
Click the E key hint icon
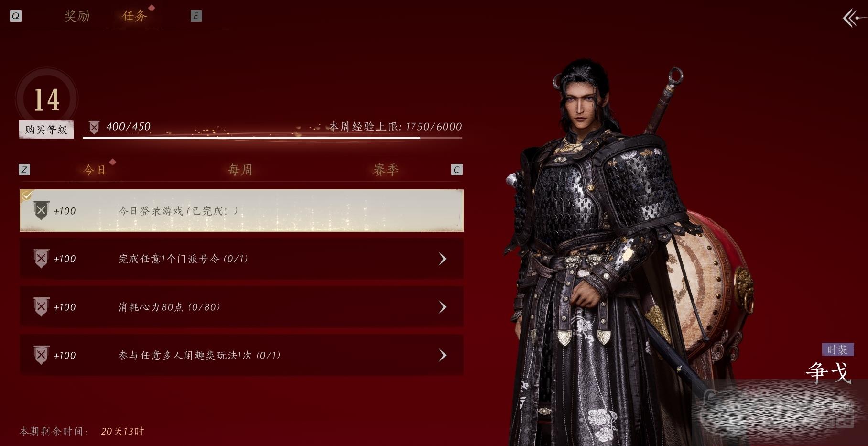click(196, 16)
